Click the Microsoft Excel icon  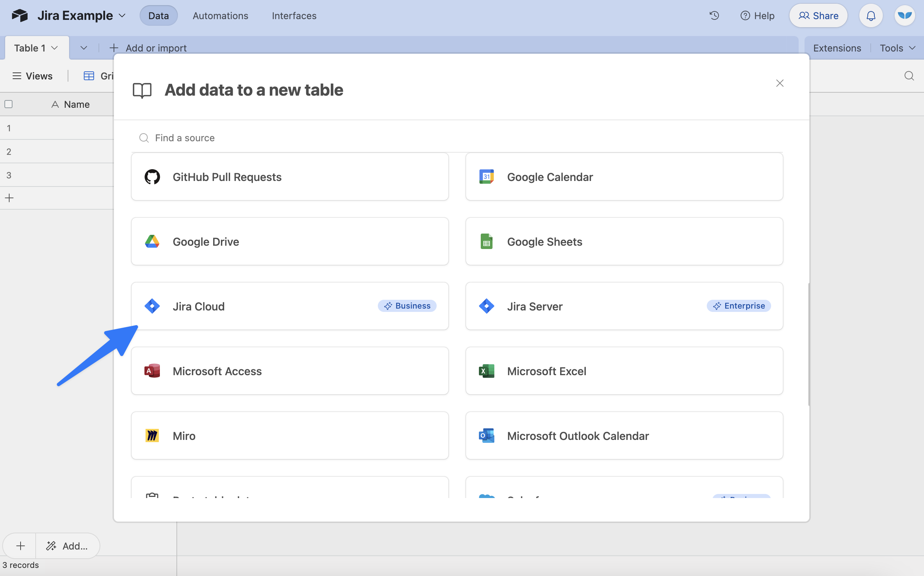point(486,371)
